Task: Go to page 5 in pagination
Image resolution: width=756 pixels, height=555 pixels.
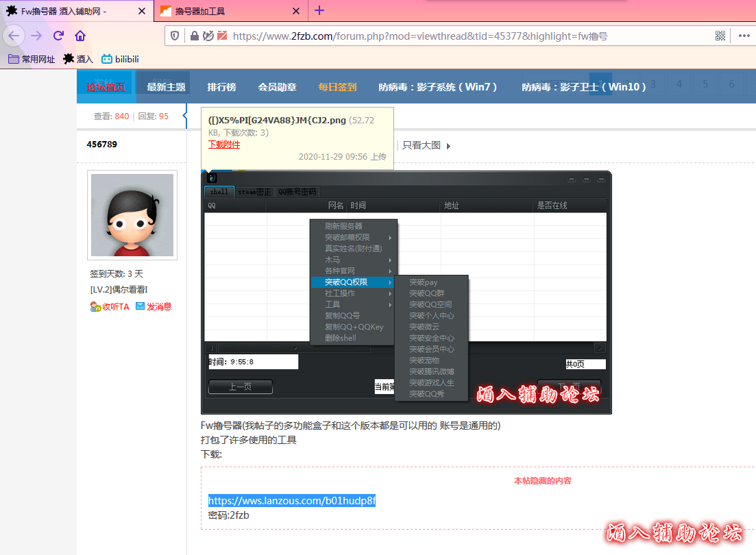Action: click(705, 84)
